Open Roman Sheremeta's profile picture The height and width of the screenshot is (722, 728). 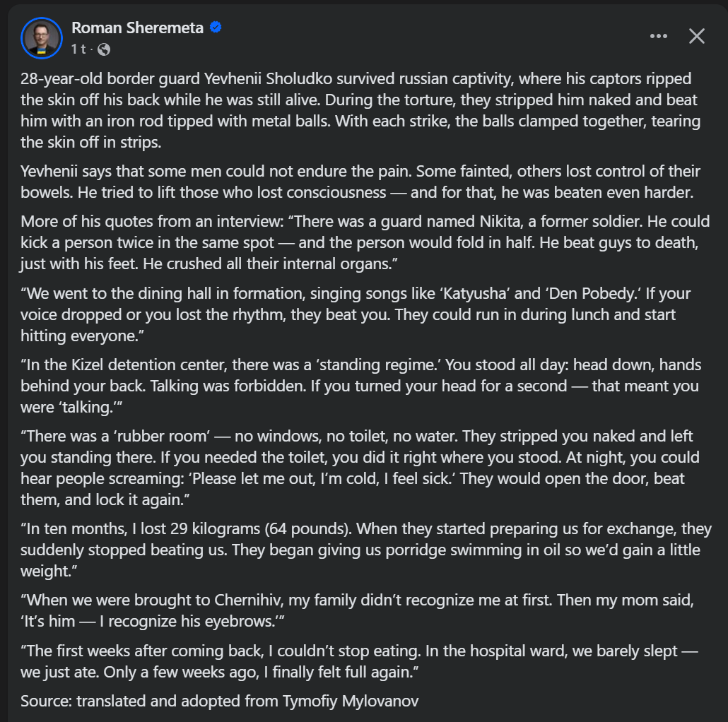(x=42, y=37)
